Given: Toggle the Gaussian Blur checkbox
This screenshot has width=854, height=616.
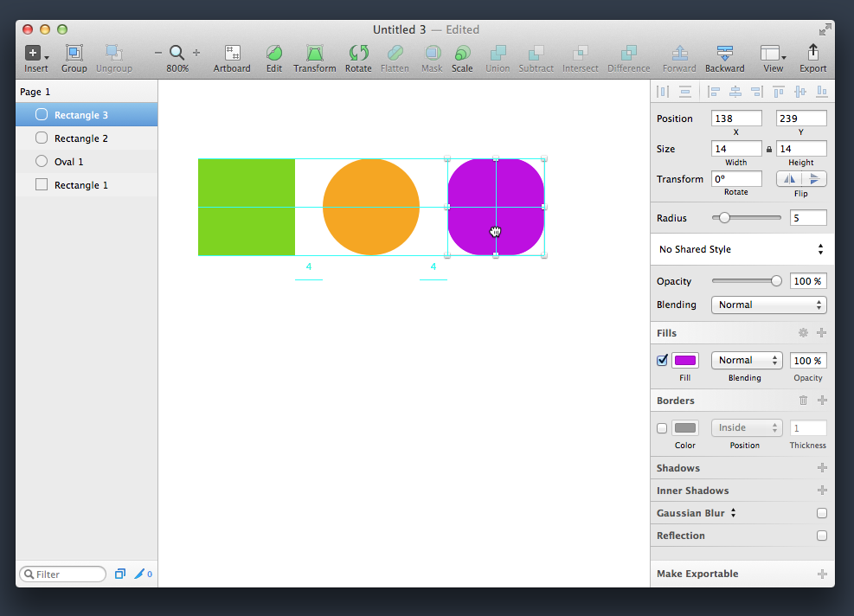Looking at the screenshot, I should tap(821, 512).
